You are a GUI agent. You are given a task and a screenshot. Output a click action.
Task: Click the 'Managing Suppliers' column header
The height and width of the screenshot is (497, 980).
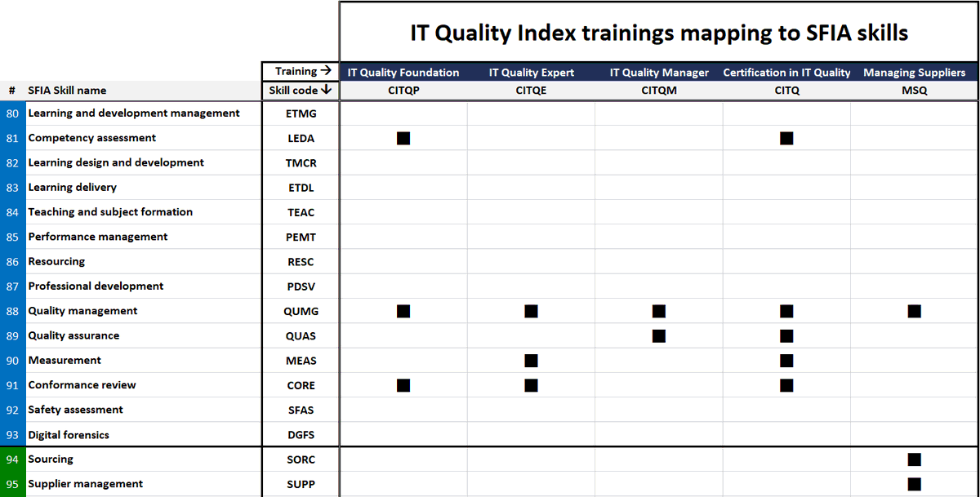pos(915,73)
